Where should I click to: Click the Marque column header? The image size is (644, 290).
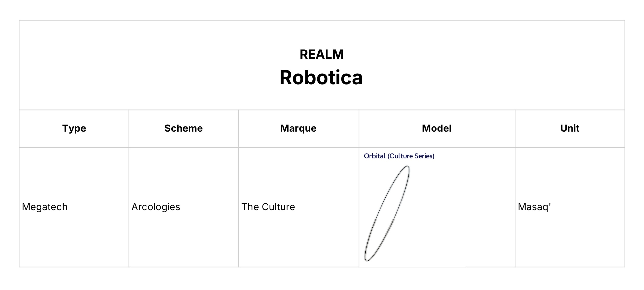(x=298, y=128)
